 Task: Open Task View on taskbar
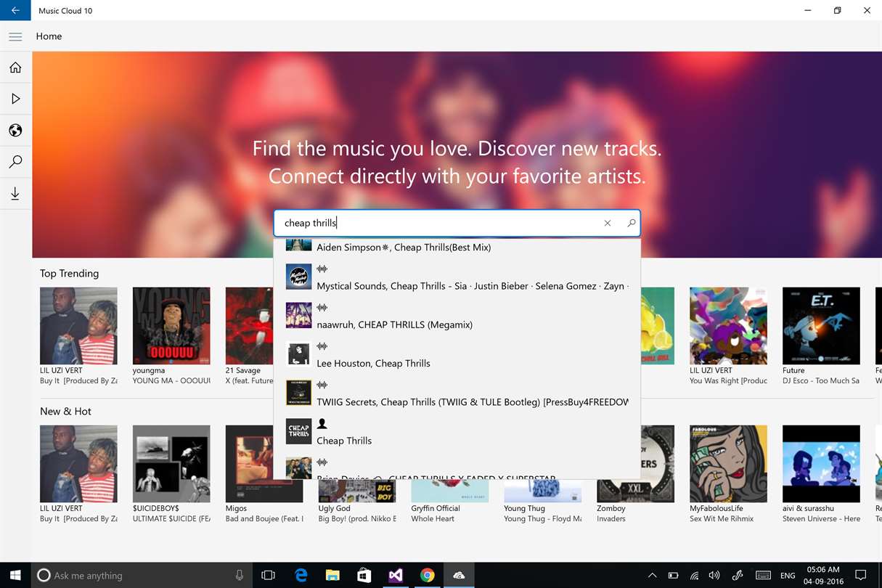point(268,575)
